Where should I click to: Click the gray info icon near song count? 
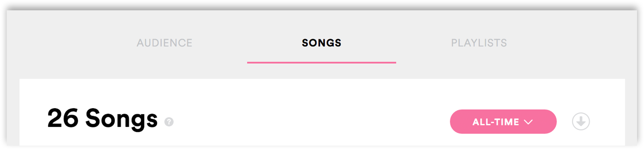[x=169, y=122]
